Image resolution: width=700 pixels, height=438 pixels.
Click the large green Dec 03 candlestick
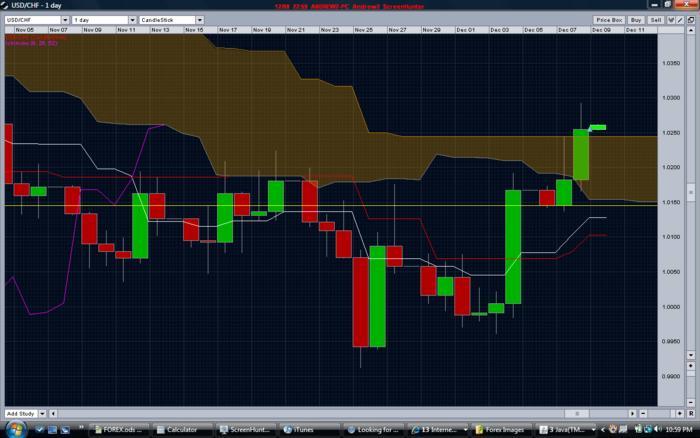[513, 246]
